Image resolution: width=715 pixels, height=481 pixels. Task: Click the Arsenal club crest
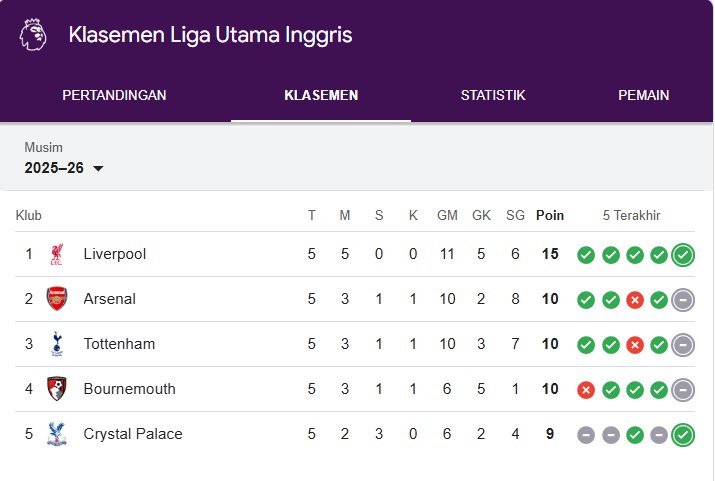(x=57, y=299)
